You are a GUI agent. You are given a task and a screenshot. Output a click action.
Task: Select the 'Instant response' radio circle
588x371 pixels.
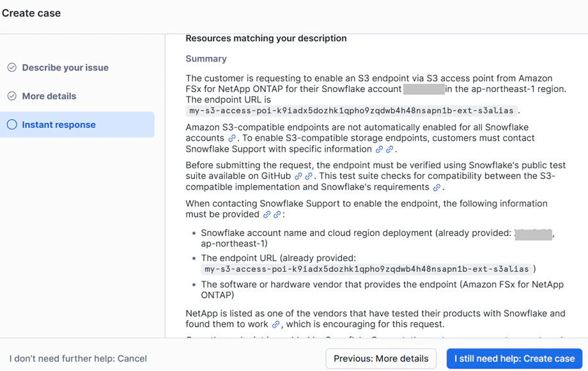coord(12,125)
